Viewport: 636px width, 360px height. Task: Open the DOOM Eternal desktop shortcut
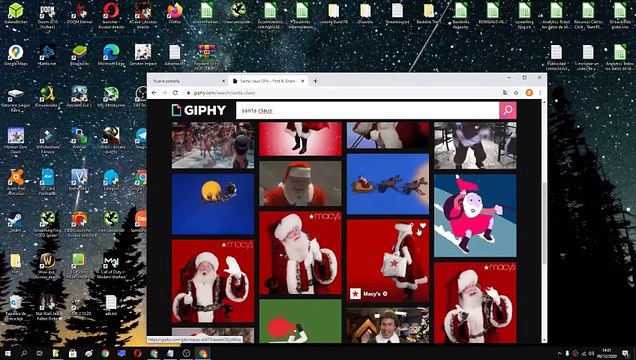click(79, 14)
